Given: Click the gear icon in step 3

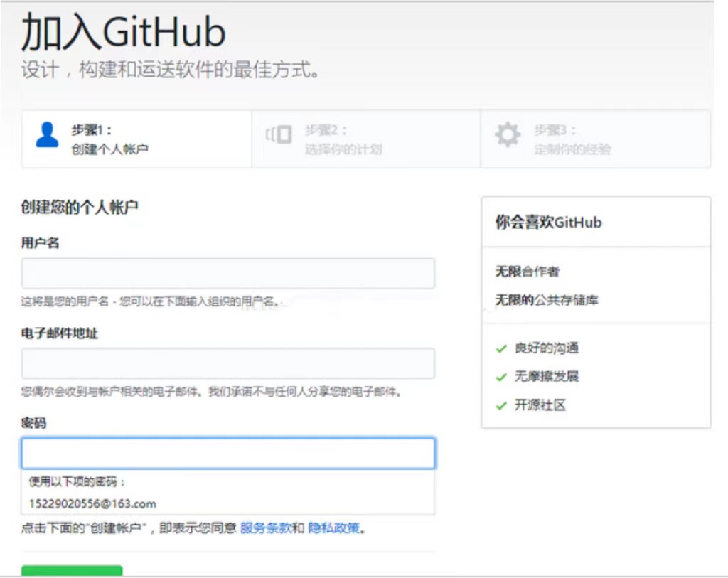Looking at the screenshot, I should click(508, 134).
